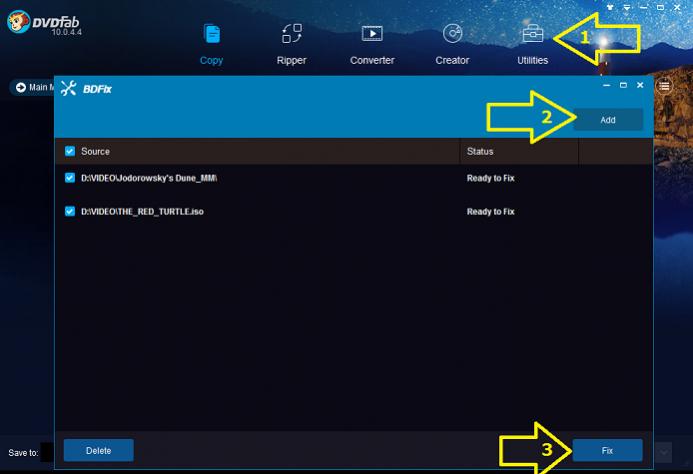Viewport: 693px width, 474px height.
Task: Click the BDFix window title
Action: pos(97,89)
